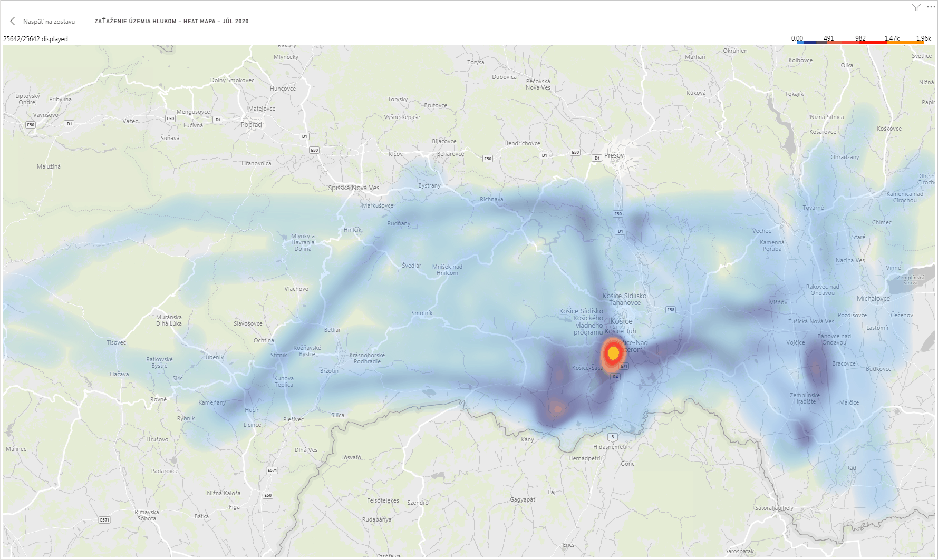Click the orange segment of the legend

tap(905, 42)
